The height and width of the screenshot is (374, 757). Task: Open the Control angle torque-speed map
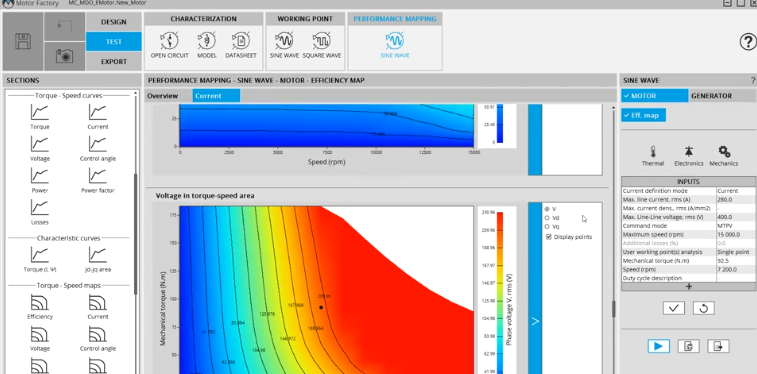coord(98,339)
